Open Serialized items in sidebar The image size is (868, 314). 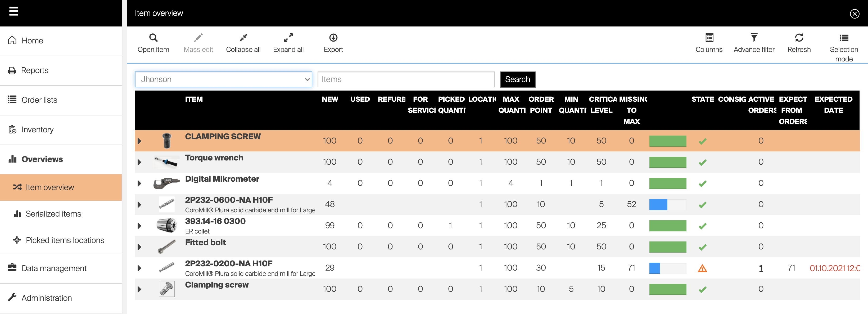click(53, 214)
